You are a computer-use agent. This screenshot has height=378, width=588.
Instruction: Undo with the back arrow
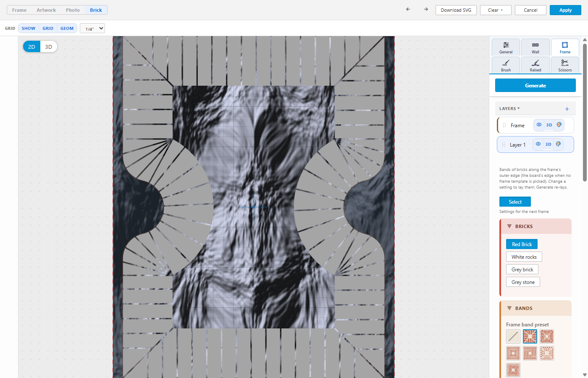click(x=408, y=9)
